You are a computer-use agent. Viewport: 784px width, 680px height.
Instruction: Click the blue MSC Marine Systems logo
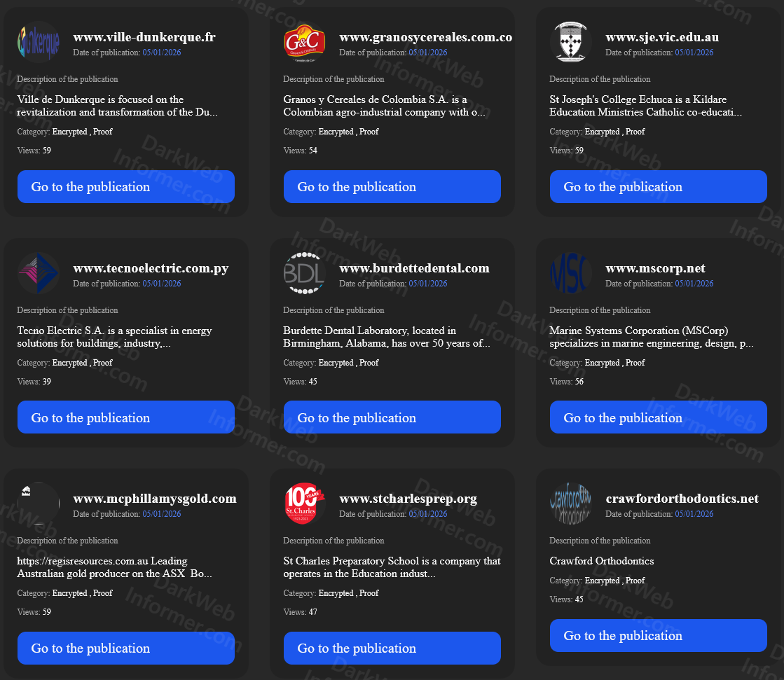(570, 273)
